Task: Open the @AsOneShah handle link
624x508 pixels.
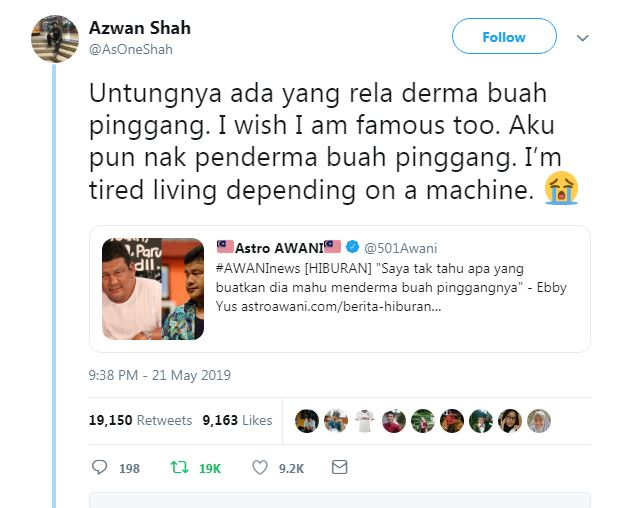Action: (131, 49)
